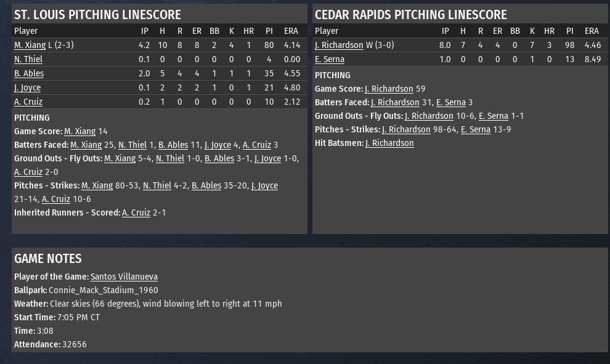Open Player of the Game Santos Villanueva
This screenshot has width=610, height=364.
pos(124,277)
